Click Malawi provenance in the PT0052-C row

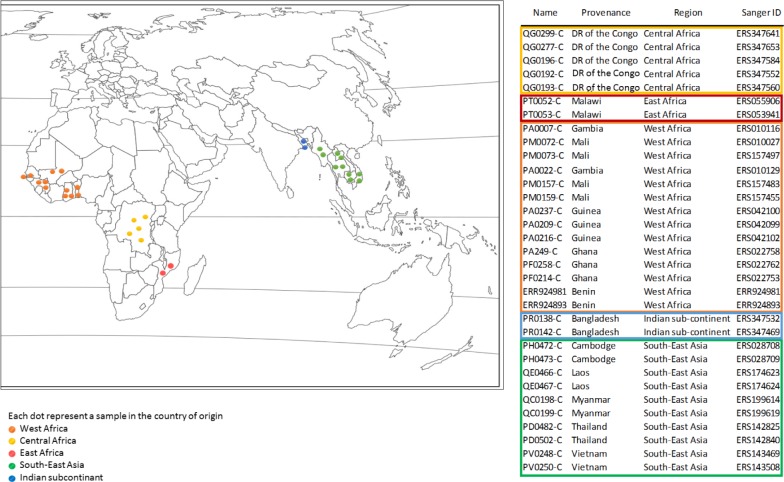coord(586,101)
